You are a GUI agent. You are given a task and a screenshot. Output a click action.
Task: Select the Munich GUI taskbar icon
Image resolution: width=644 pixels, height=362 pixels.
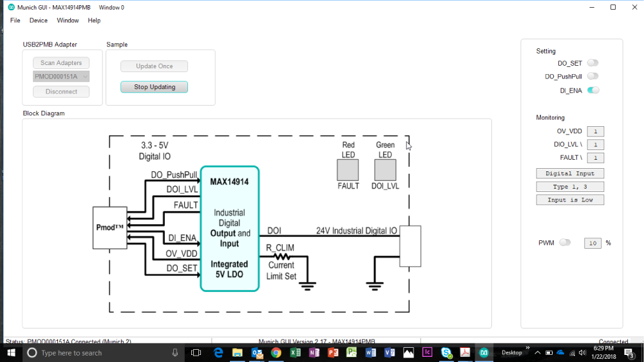coord(484,353)
